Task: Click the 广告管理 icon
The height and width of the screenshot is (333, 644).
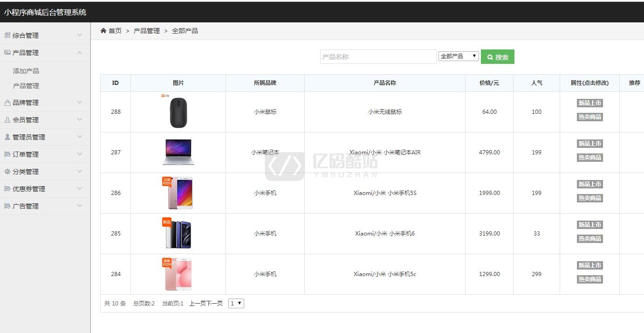Action: (7, 206)
